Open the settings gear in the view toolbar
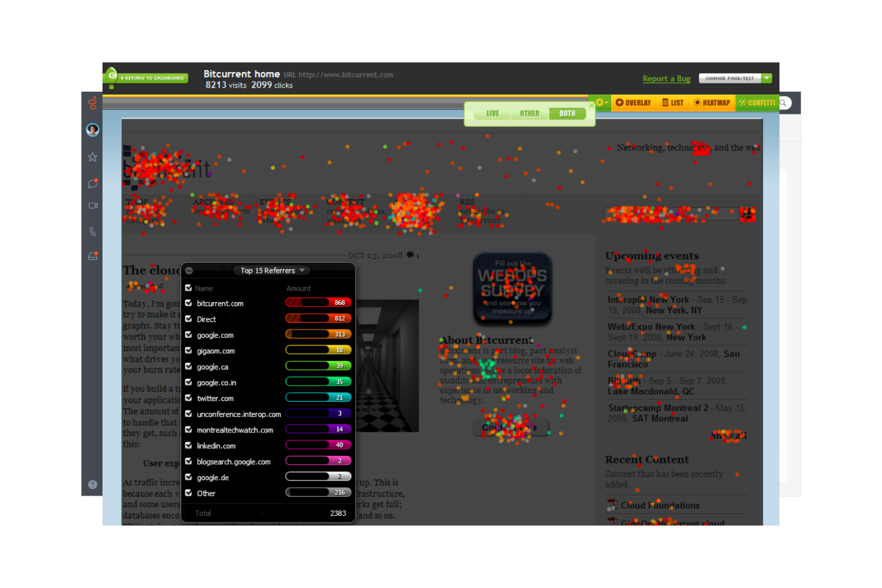The width and height of the screenshot is (882, 588). click(x=600, y=102)
